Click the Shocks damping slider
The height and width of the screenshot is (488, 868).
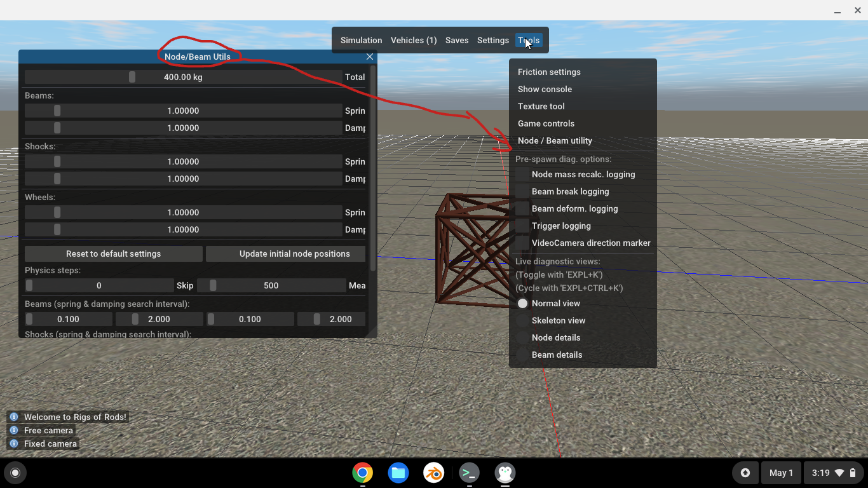pos(184,179)
